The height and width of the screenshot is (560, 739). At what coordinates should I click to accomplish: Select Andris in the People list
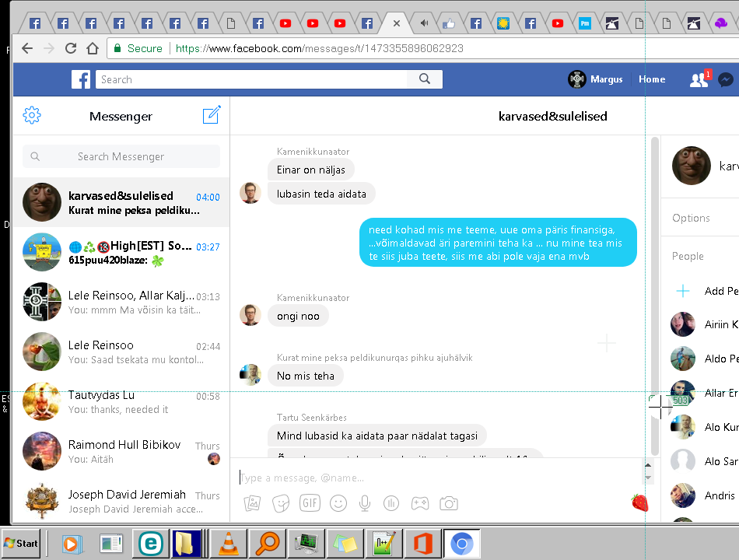[x=704, y=495]
